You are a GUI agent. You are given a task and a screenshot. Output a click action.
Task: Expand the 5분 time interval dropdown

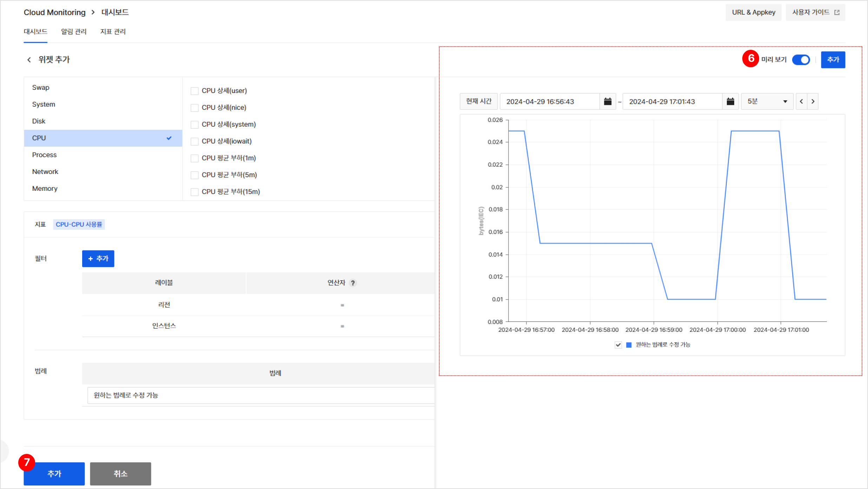(767, 101)
